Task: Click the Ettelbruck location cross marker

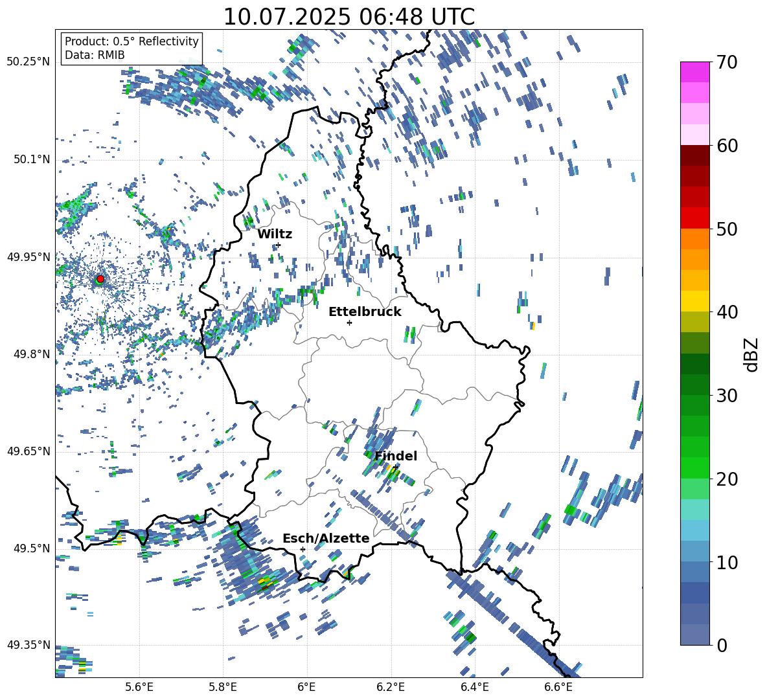Action: pos(349,322)
